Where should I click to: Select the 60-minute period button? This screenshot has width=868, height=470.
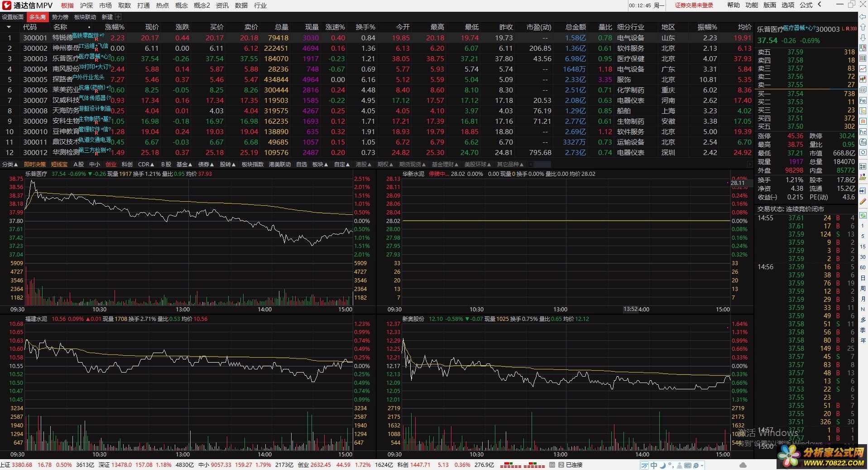click(x=863, y=267)
